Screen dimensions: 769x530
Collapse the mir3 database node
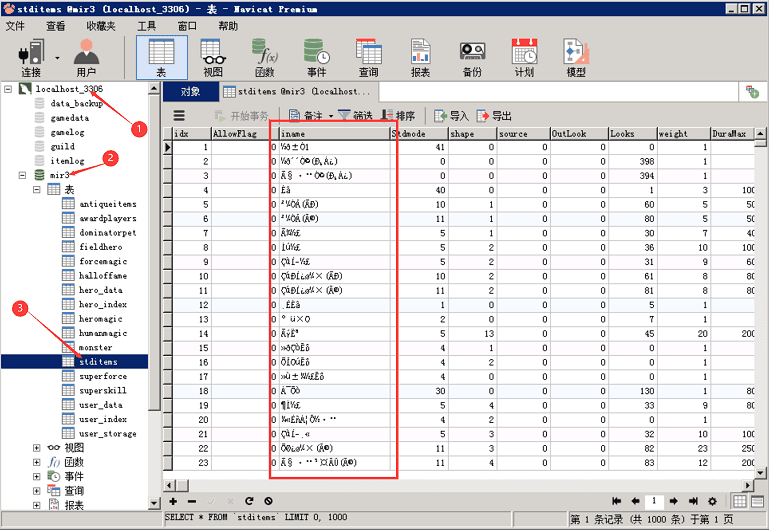23,175
